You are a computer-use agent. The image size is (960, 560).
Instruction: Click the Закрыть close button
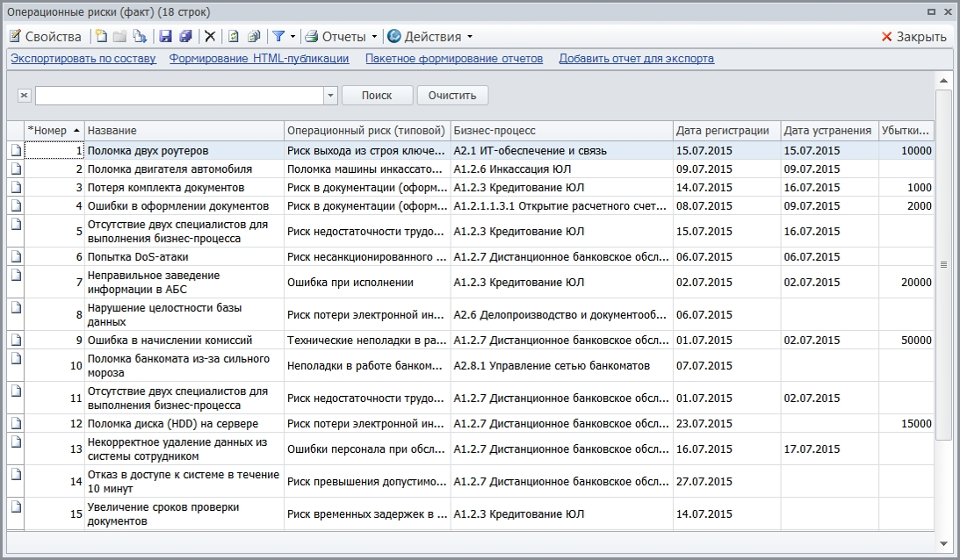point(913,37)
